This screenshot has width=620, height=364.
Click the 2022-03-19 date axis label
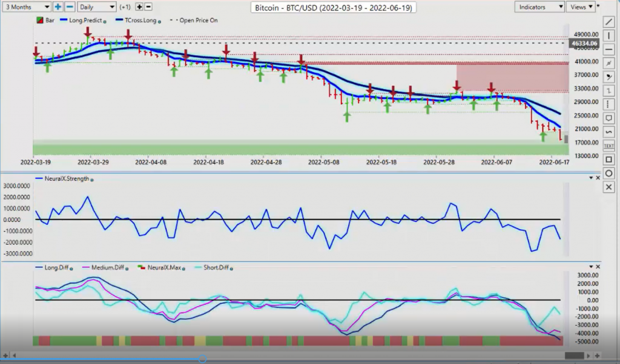[x=36, y=162]
